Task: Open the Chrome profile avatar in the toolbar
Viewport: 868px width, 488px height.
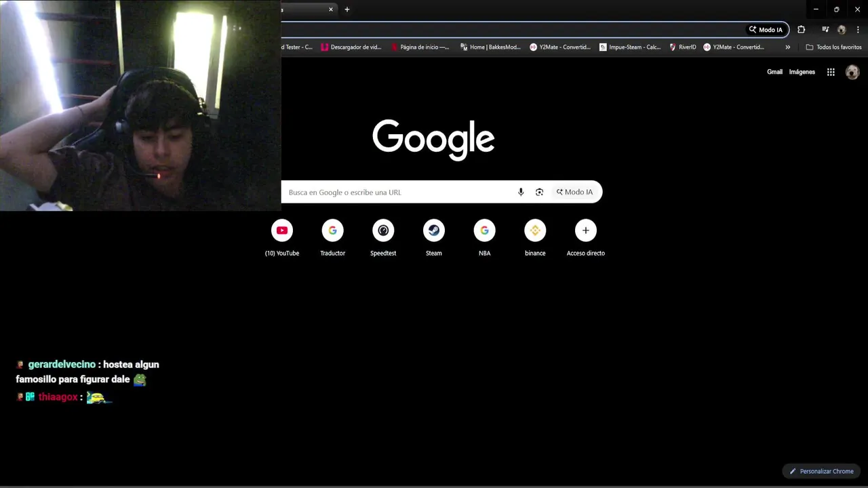Action: click(842, 30)
